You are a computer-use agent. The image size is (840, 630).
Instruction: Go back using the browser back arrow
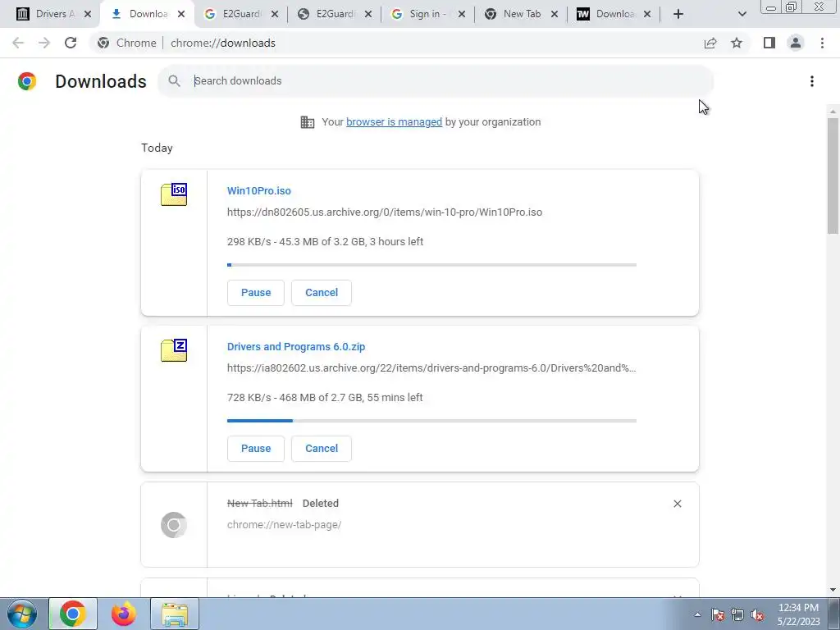click(x=18, y=43)
